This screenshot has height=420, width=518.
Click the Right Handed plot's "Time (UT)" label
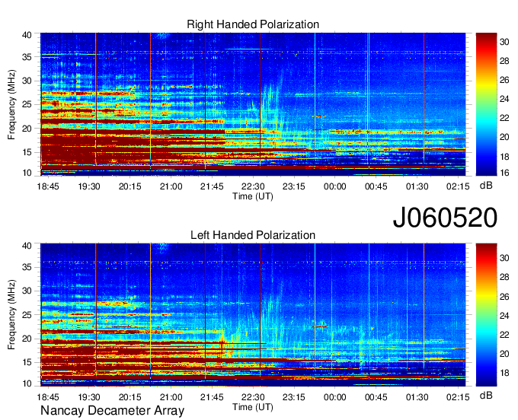[253, 196]
